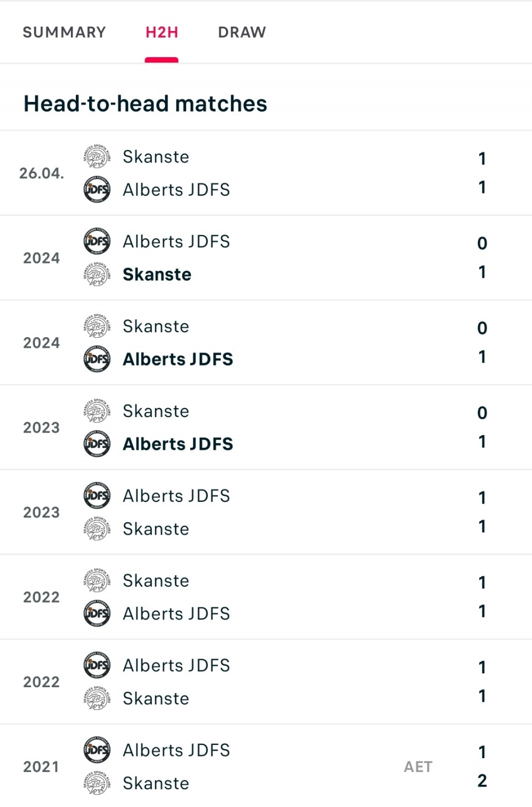Tap Skanste crest in 2021 AET match
The width and height of the screenshot is (532, 807).
[x=97, y=783]
